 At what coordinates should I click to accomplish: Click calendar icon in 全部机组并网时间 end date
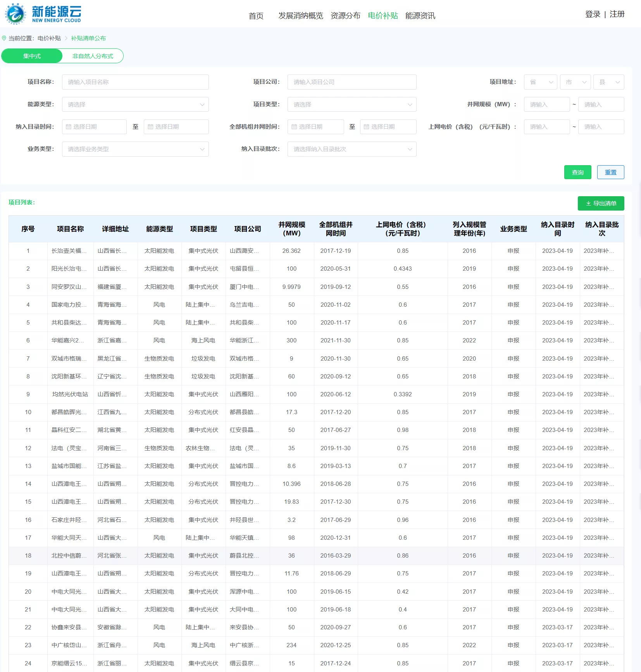366,127
